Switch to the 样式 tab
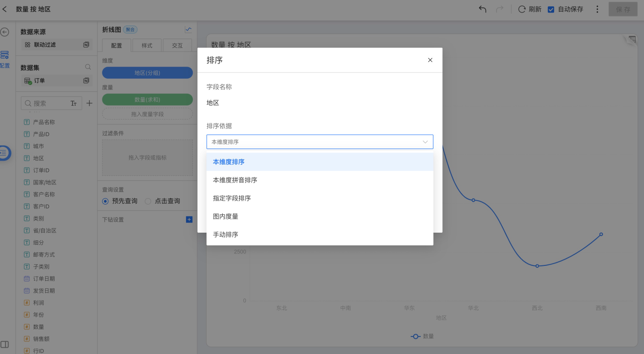The height and width of the screenshot is (354, 644). click(147, 46)
